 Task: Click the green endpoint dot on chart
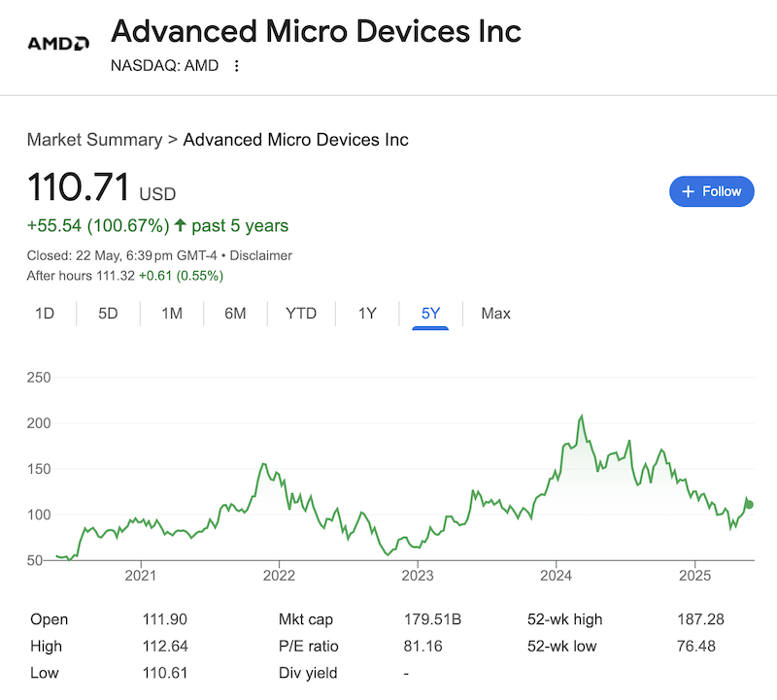(749, 504)
